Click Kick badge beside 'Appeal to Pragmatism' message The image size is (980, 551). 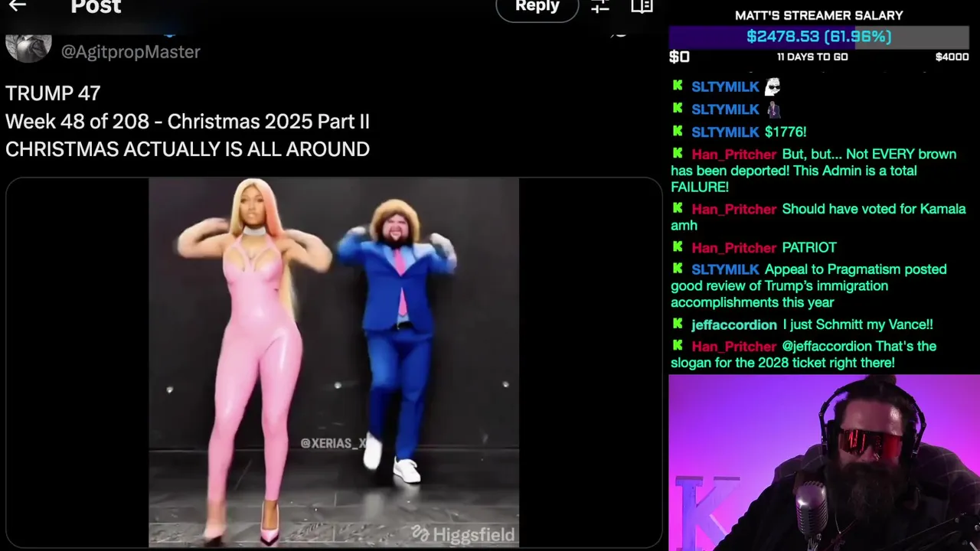[x=678, y=269]
